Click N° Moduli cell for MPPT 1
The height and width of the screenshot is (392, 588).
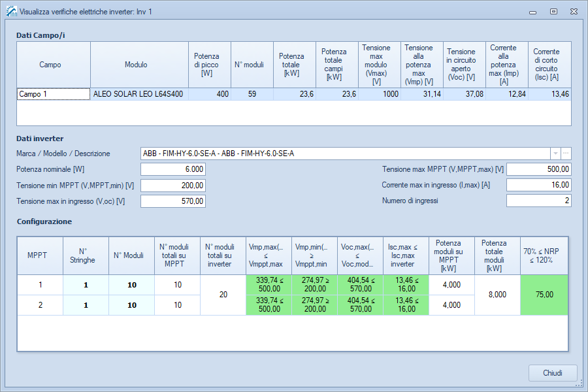[131, 285]
